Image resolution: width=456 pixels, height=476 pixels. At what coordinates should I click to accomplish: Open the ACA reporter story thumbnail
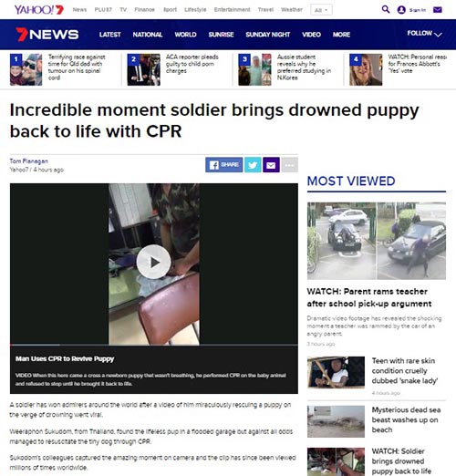tap(143, 69)
